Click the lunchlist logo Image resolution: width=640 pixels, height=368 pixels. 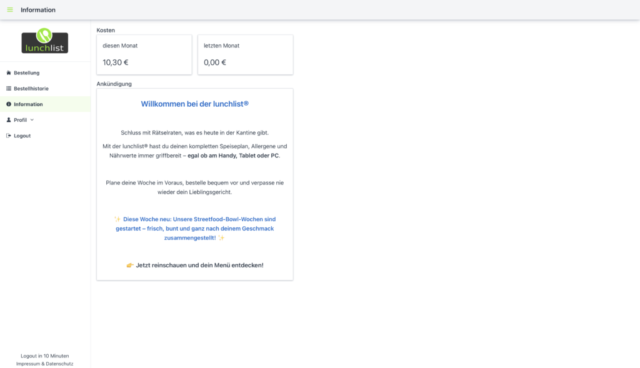(45, 40)
